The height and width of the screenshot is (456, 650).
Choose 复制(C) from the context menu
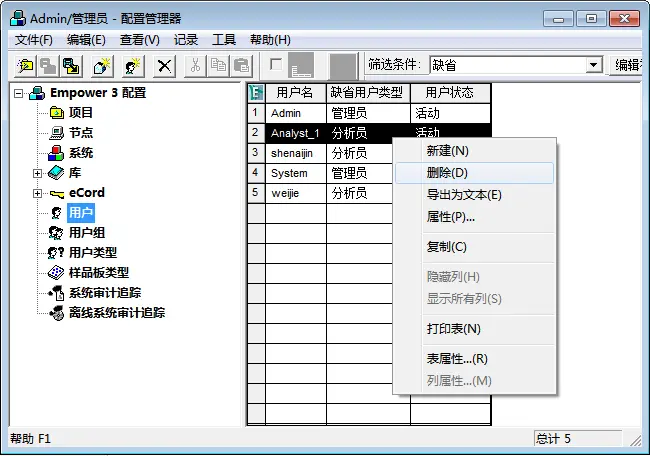(474, 247)
